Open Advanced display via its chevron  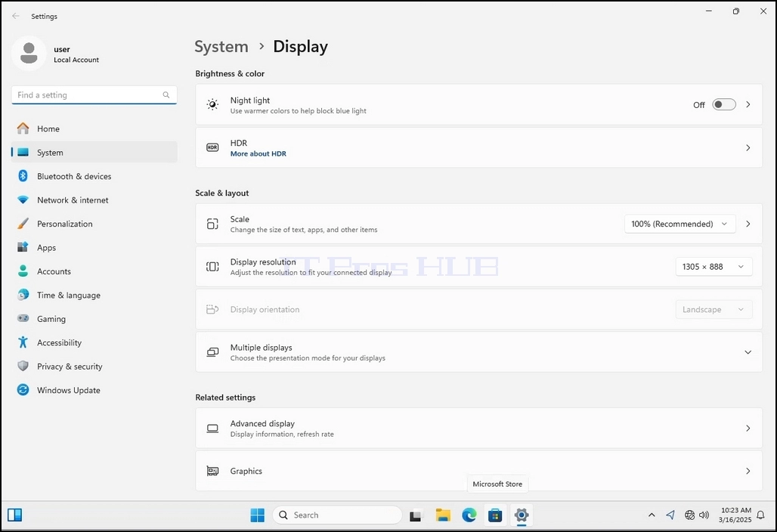click(748, 428)
